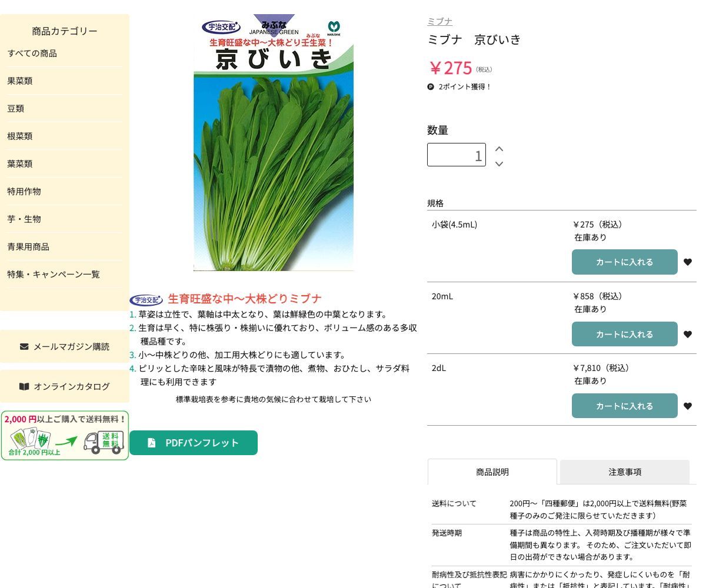Click the quantity input field
706x588 pixels.
(456, 155)
